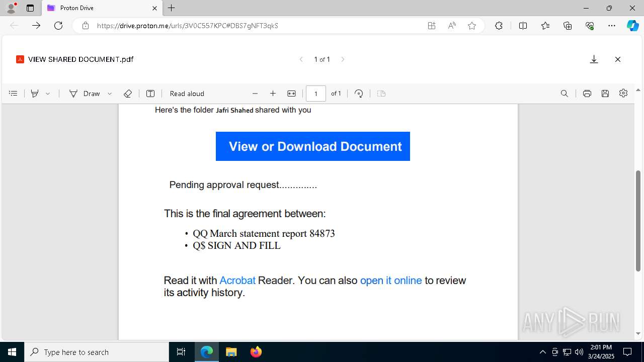
Task: Click the vertical page scrollbar thumb
Action: [638, 221]
